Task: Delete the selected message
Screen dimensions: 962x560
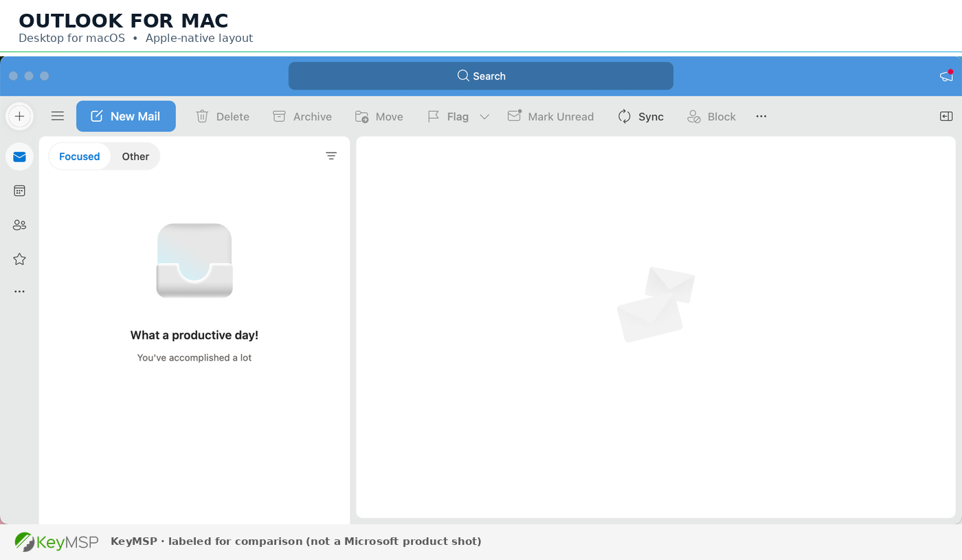Action: (223, 117)
